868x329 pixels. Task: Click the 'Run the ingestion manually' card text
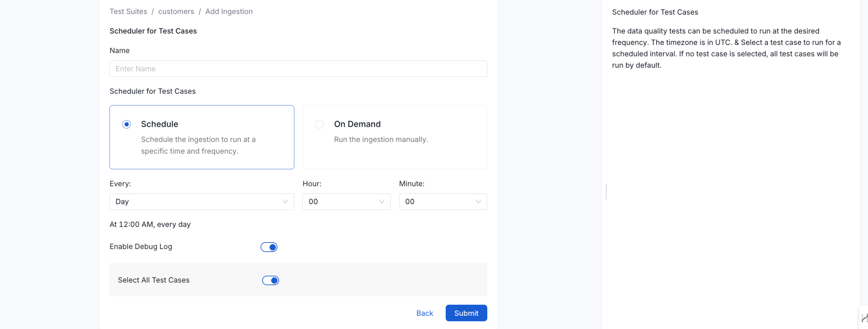click(x=381, y=140)
